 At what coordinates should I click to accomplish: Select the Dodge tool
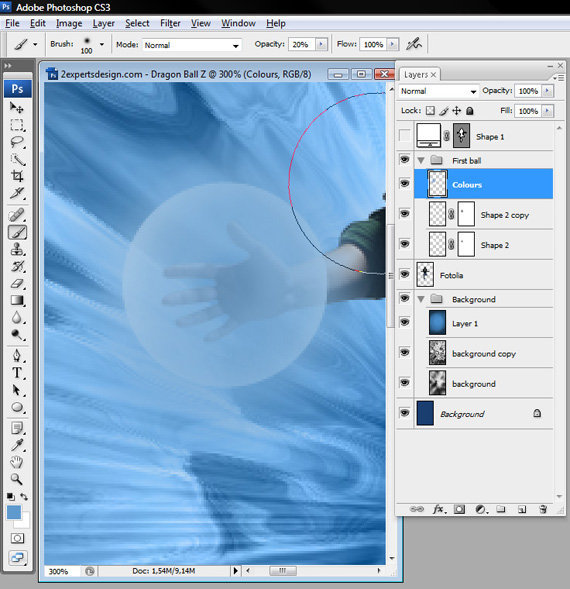coord(17,334)
